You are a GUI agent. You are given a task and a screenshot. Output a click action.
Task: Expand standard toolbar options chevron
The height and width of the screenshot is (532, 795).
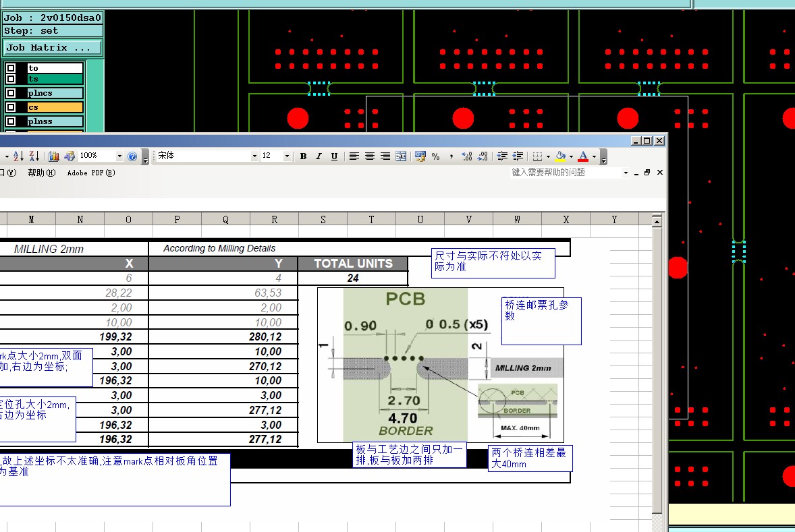point(145,157)
